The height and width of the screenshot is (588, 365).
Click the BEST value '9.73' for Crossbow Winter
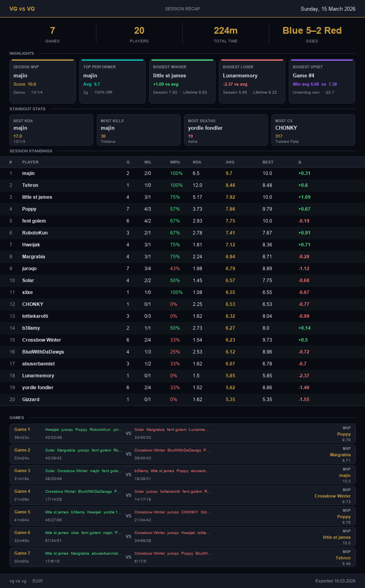point(267,340)
